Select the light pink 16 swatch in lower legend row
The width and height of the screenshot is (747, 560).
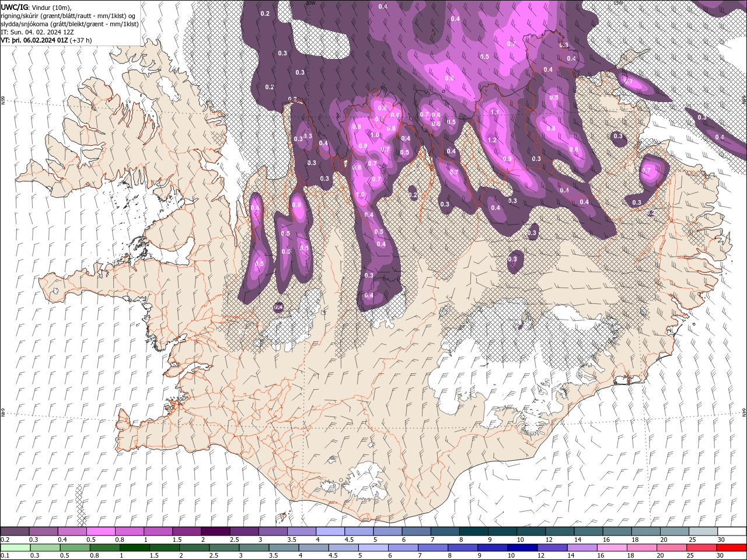click(x=612, y=547)
